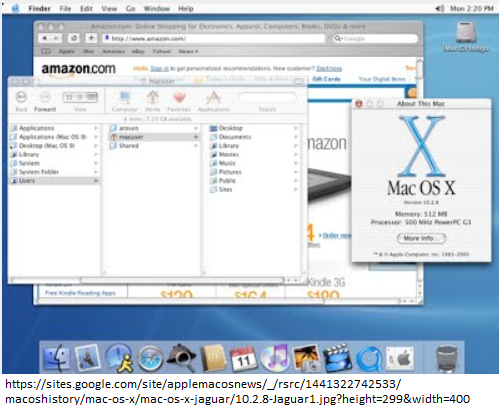Expand arrow beside Music folder
This screenshot has width=499, height=411.
(x=296, y=163)
